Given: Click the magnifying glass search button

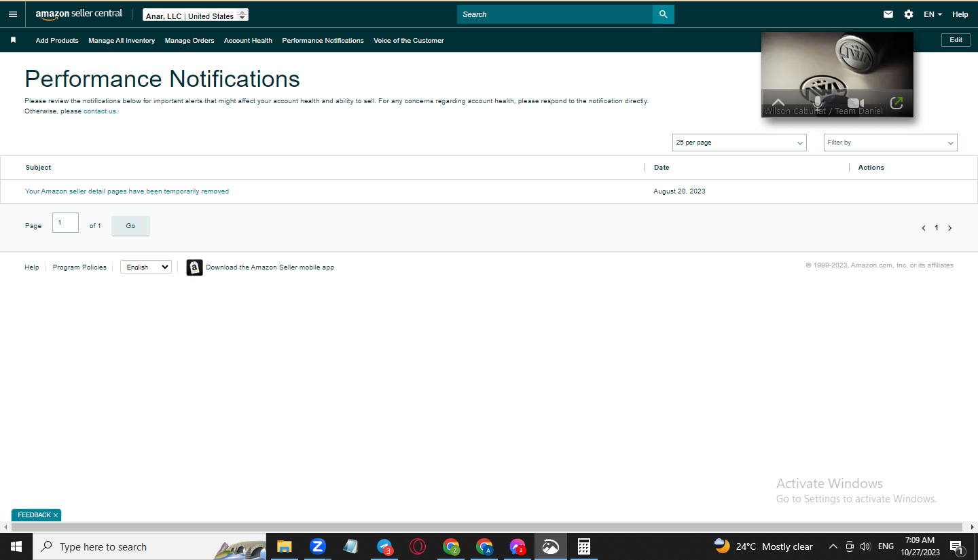Looking at the screenshot, I should coord(664,14).
